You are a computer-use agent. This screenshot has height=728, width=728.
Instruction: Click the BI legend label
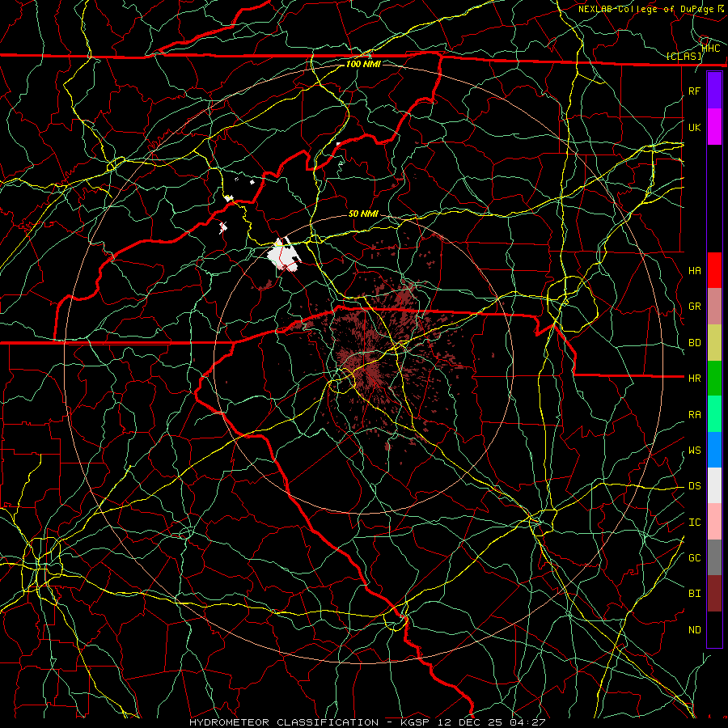694,594
